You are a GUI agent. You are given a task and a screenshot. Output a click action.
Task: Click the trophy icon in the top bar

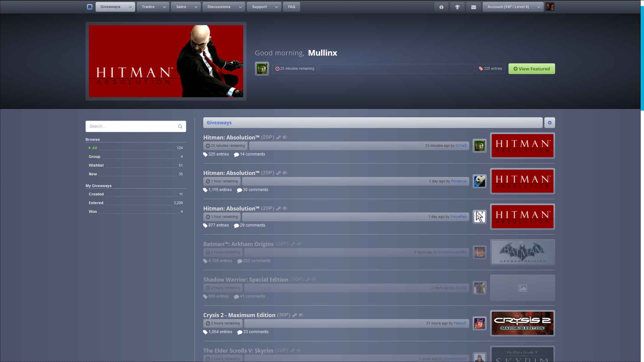click(x=457, y=6)
